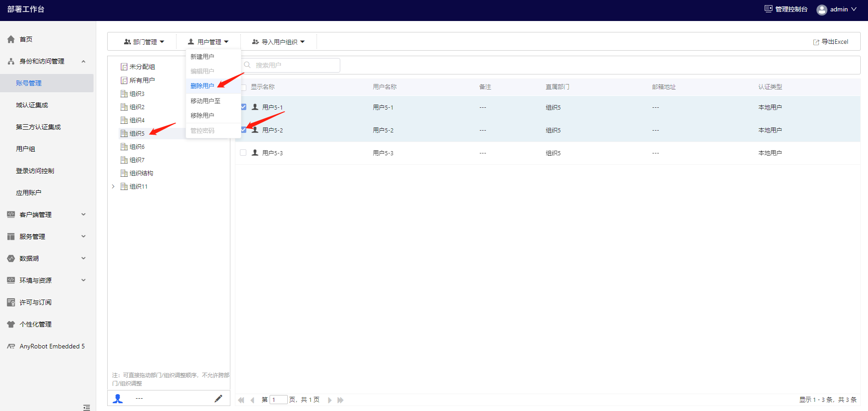Click the home icon beside 首页
The width and height of the screenshot is (868, 411).
[x=11, y=39]
